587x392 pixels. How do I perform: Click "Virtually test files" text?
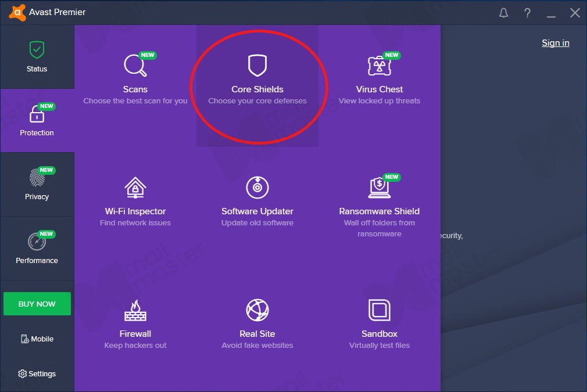coord(380,345)
